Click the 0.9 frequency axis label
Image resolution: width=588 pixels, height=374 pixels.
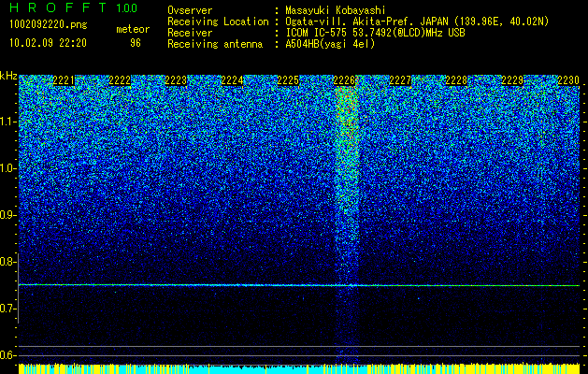pyautogui.click(x=7, y=215)
